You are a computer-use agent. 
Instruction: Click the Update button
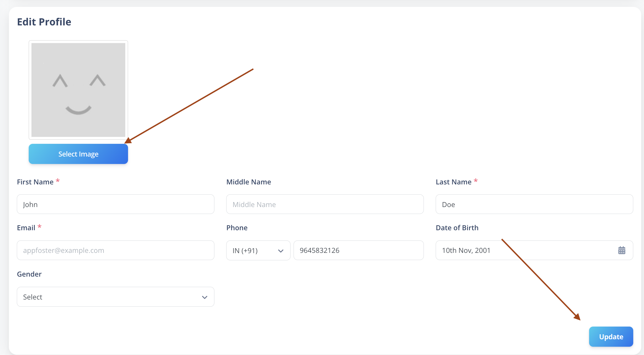pyautogui.click(x=611, y=337)
